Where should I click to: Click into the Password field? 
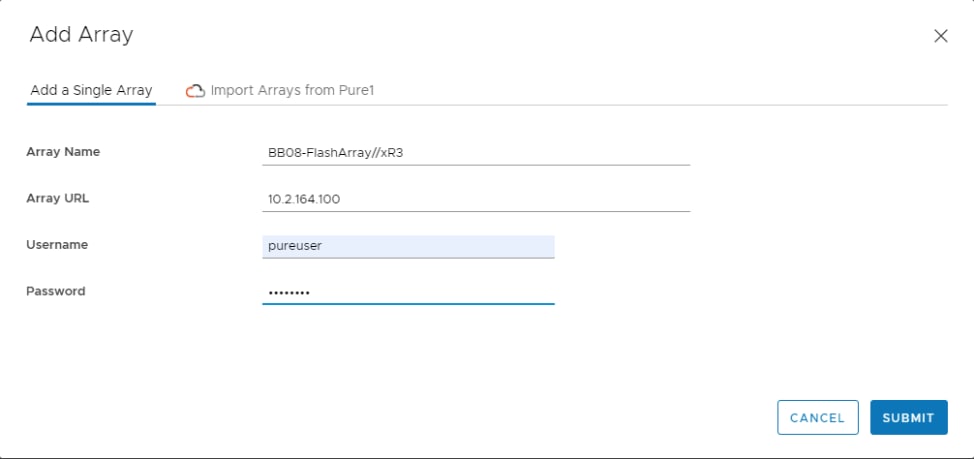(408, 293)
